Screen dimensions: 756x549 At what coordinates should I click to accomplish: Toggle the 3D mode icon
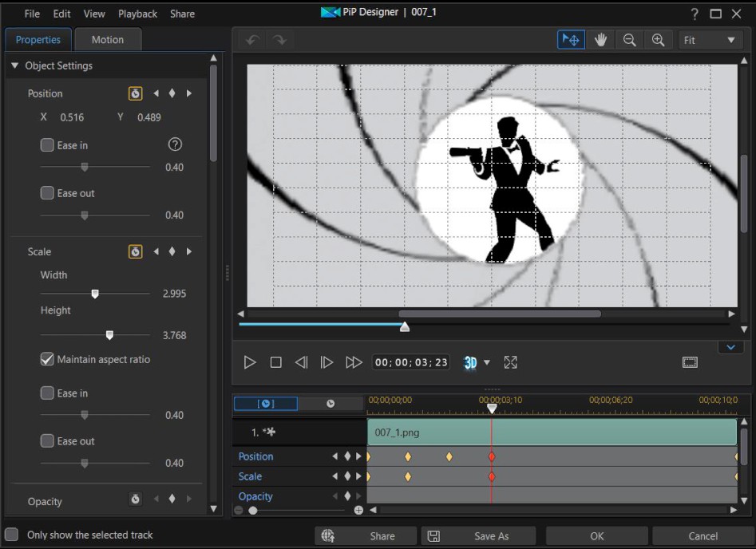(470, 362)
